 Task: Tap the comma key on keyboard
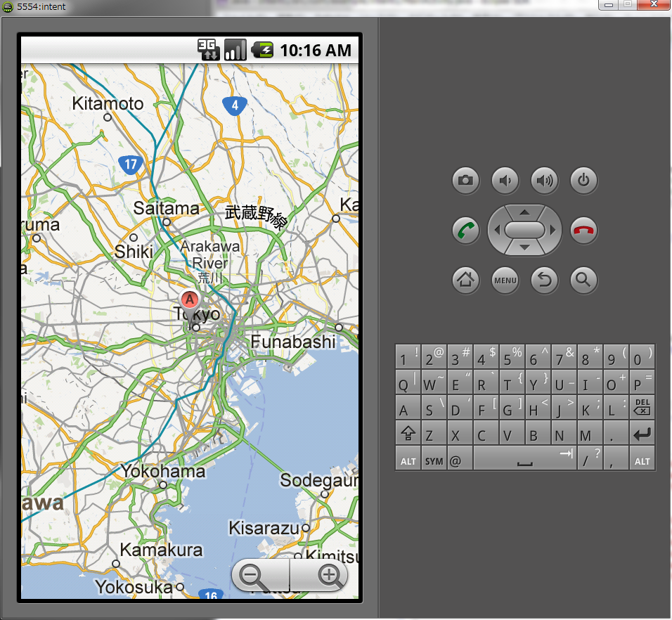coord(616,458)
